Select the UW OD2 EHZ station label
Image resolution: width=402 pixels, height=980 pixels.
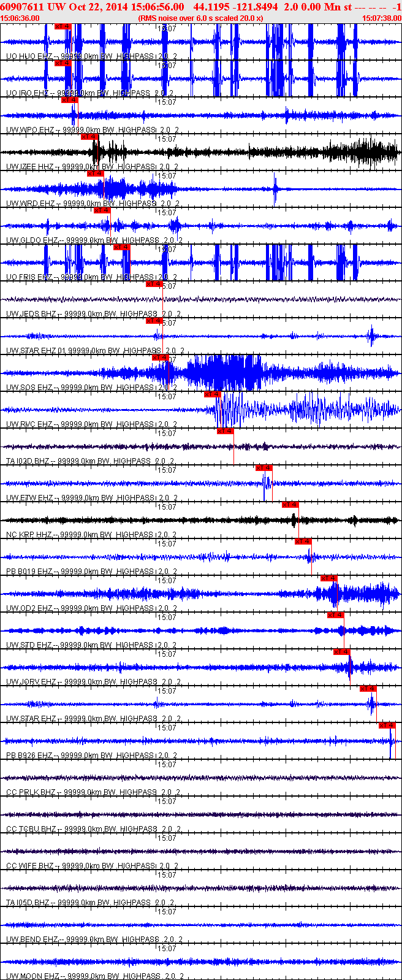point(91,608)
